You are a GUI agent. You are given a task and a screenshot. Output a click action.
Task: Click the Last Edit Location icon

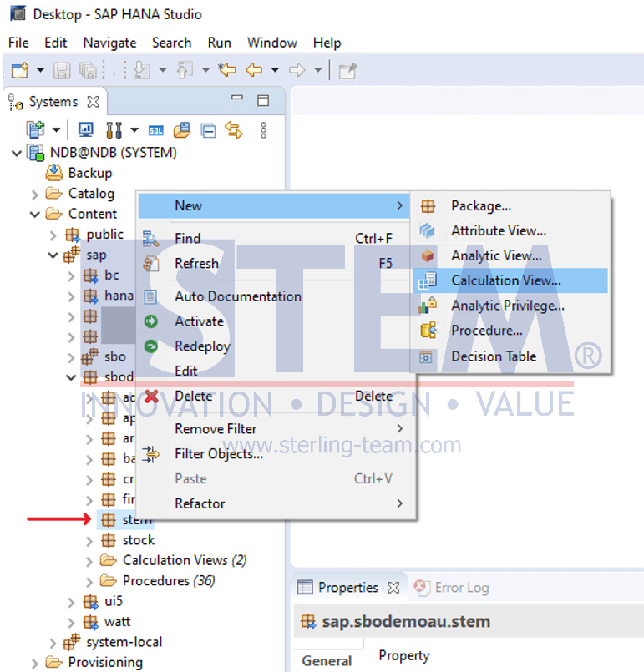[227, 70]
